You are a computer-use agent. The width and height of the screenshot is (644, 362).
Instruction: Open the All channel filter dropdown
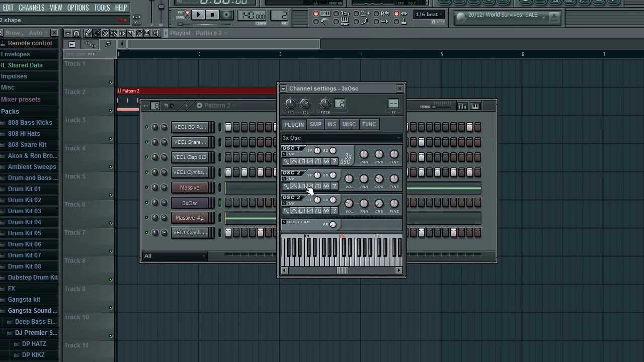175,256
